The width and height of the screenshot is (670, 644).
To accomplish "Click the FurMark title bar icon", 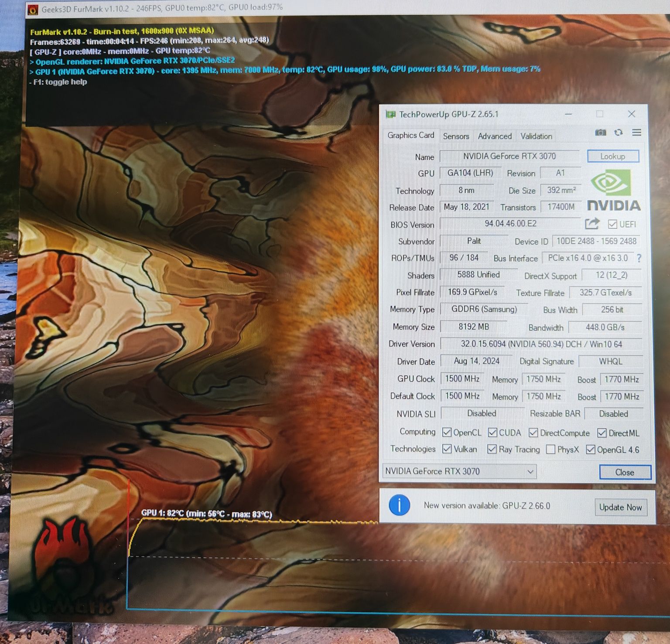I will pyautogui.click(x=33, y=9).
